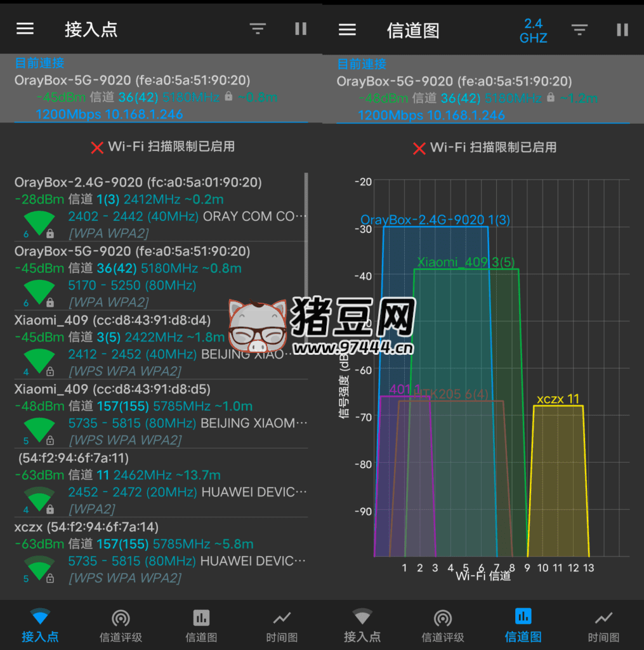Open filter icon on access points screen

point(258,29)
